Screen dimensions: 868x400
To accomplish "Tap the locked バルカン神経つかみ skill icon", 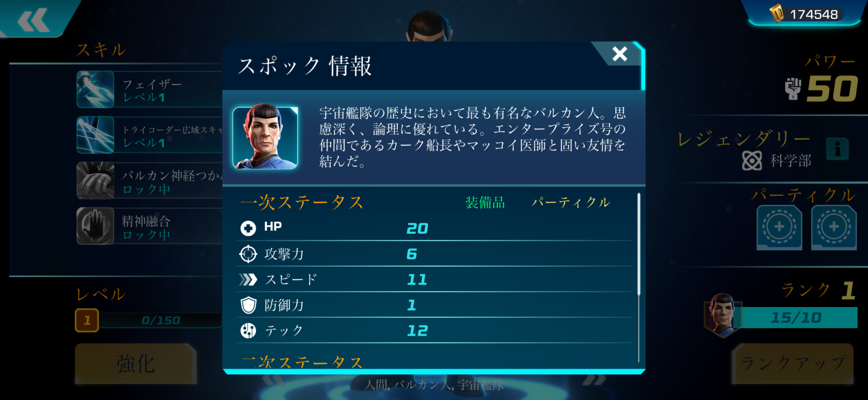I will click(x=95, y=180).
